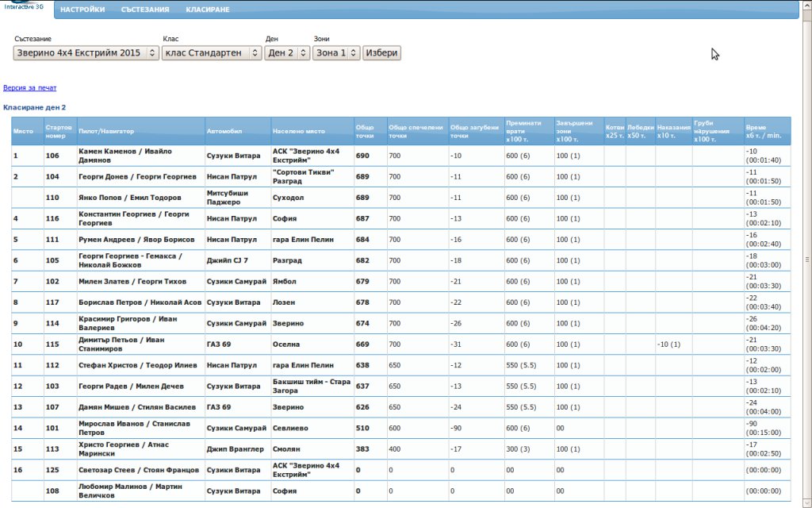The width and height of the screenshot is (812, 508).
Task: Click the Място column header
Action: 23,131
